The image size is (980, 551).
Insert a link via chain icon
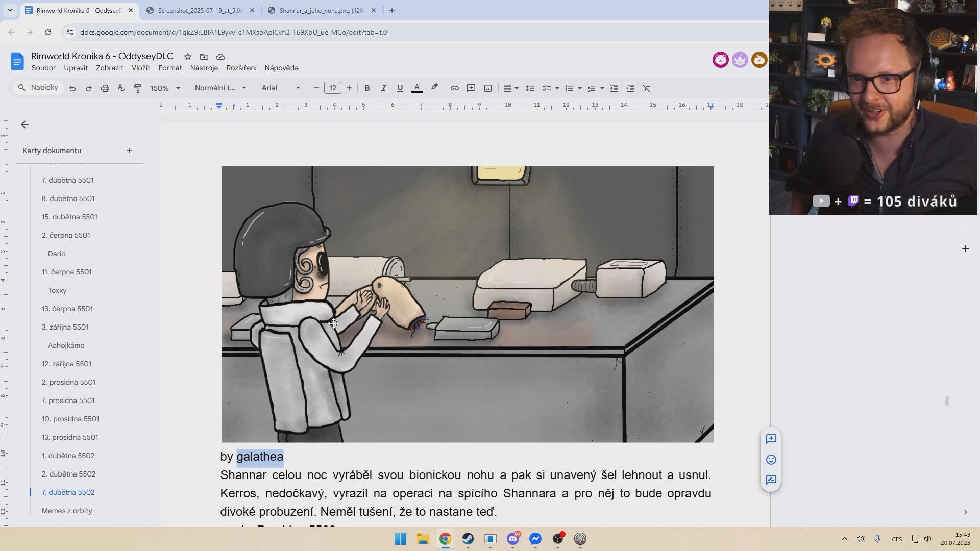pos(454,88)
